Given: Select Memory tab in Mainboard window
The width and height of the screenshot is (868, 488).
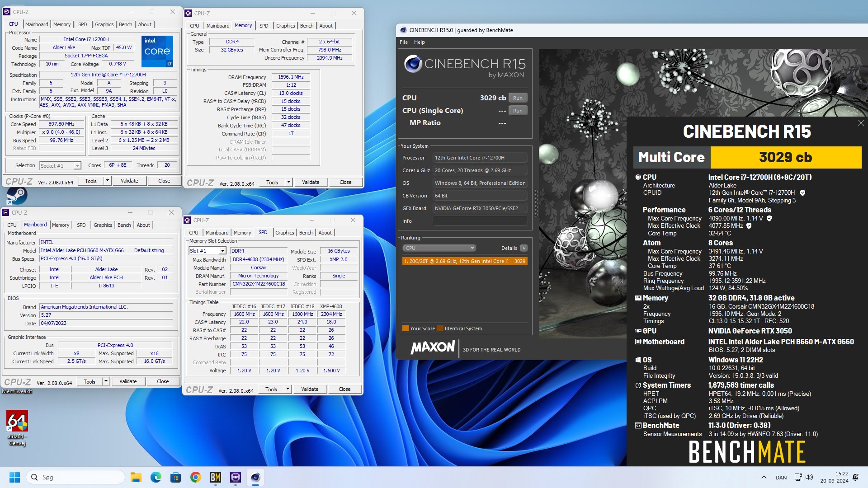Looking at the screenshot, I should (x=61, y=225).
